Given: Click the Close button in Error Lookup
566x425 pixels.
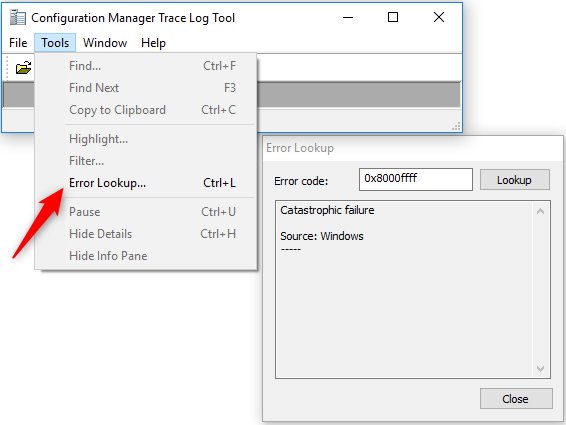Looking at the screenshot, I should (x=516, y=399).
